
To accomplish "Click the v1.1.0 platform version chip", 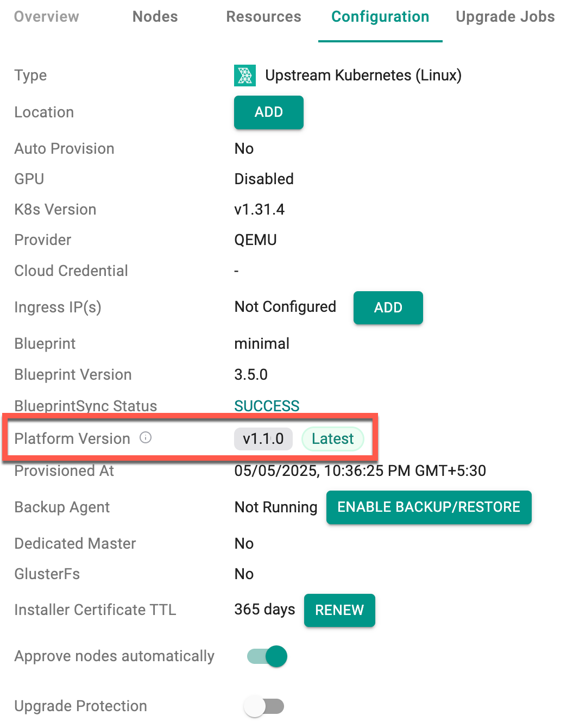I will (x=263, y=439).
